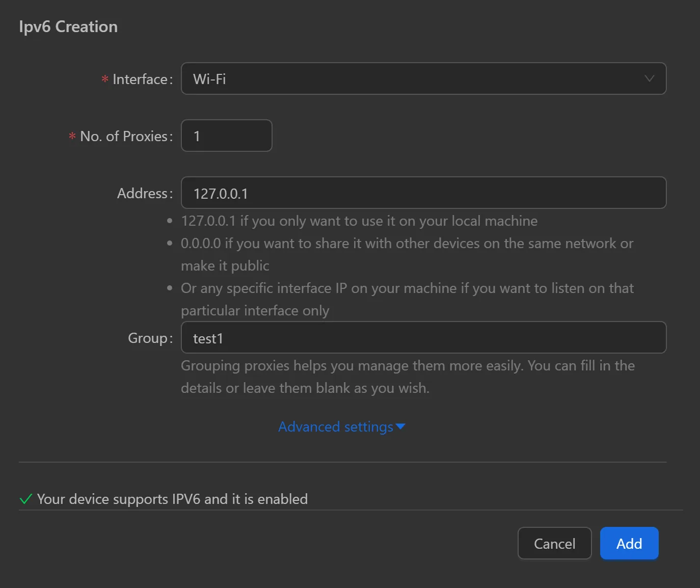
Task: Click the Advanced settings link text
Action: (336, 426)
